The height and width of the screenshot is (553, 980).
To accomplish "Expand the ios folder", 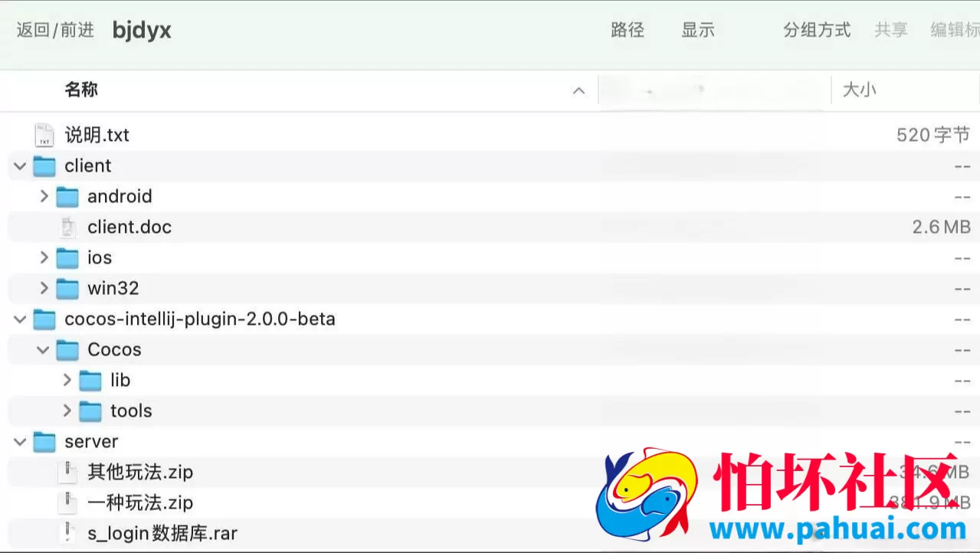I will coord(44,258).
